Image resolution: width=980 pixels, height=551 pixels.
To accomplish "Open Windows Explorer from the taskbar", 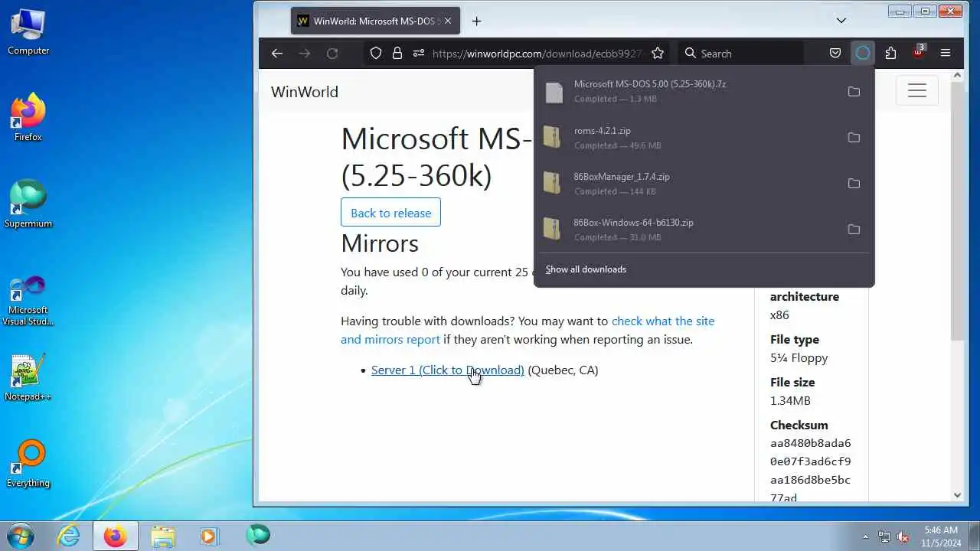I will tap(162, 536).
